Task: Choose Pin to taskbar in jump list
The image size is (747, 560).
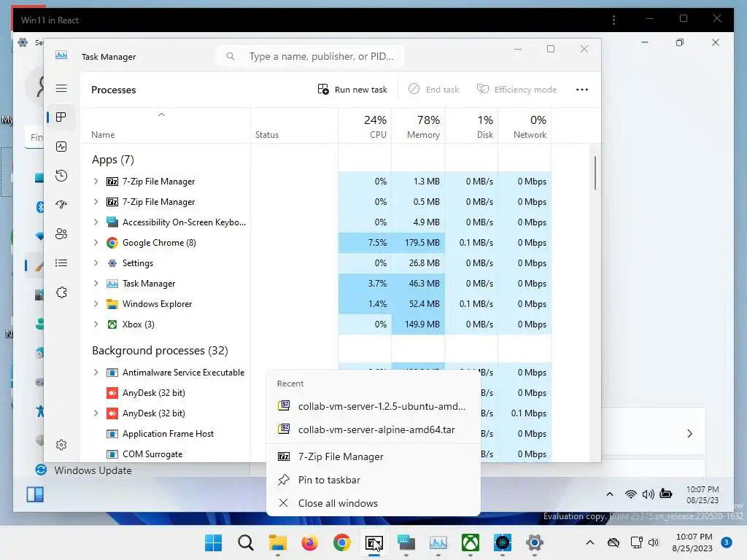Action: pyautogui.click(x=373, y=480)
